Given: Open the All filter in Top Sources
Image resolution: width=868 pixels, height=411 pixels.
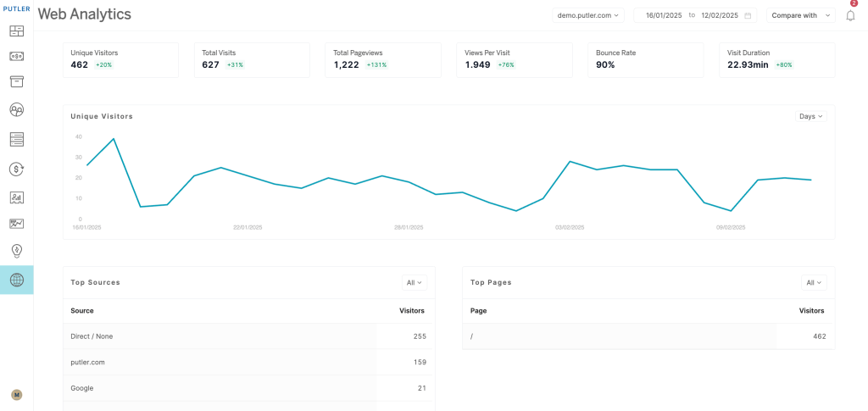Looking at the screenshot, I should tap(415, 282).
